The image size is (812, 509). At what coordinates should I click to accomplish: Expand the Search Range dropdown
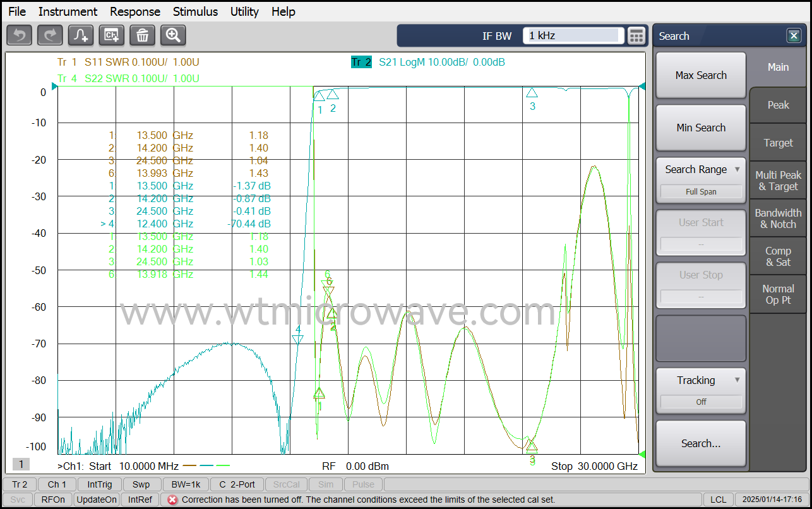tap(701, 180)
